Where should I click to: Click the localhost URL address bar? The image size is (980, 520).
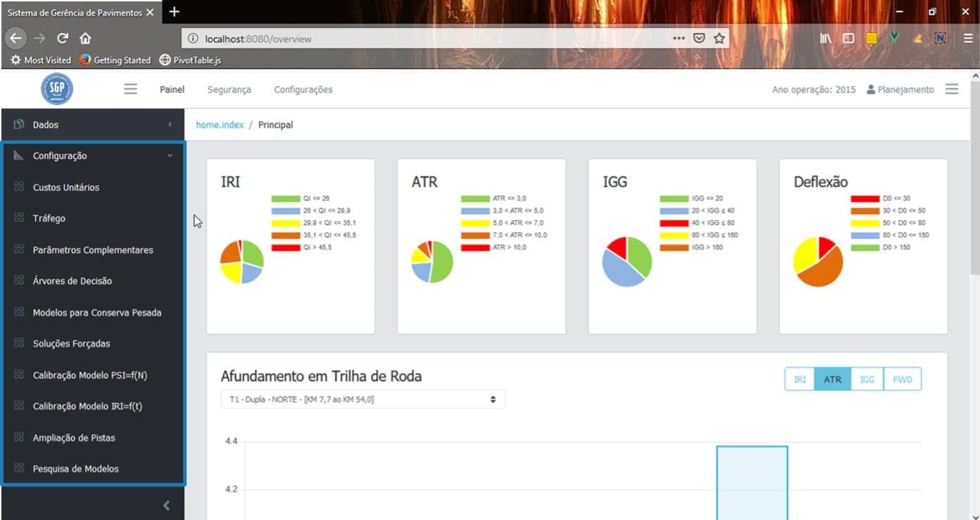pos(422,39)
